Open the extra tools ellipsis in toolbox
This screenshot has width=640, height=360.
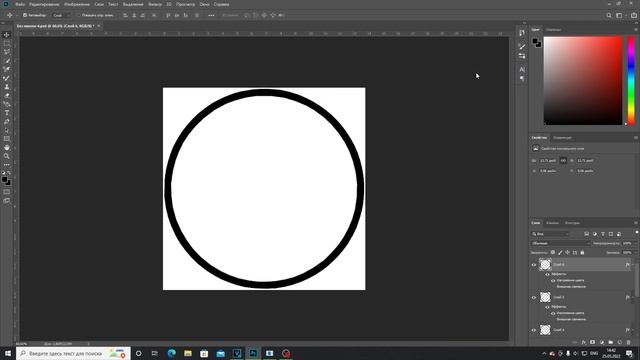click(7, 165)
